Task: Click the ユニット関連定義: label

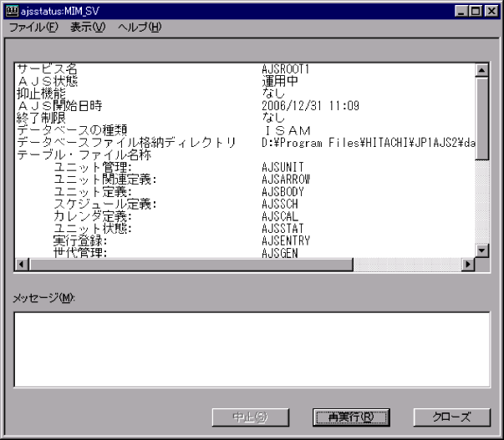Action: 105,180
